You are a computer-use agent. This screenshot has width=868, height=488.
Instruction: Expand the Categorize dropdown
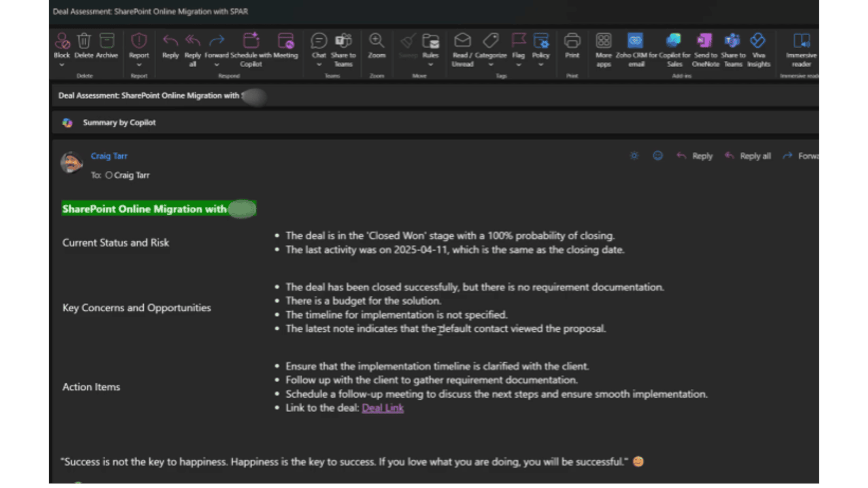coord(491,65)
